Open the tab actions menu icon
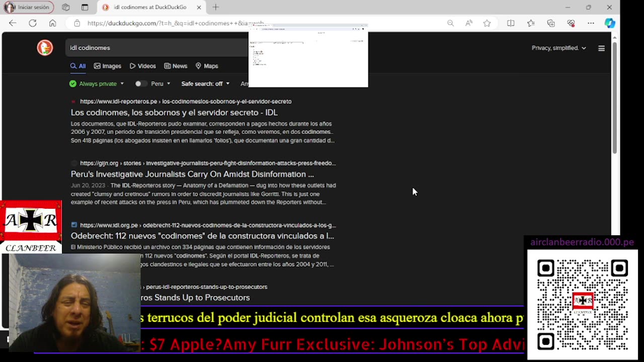 tap(85, 7)
